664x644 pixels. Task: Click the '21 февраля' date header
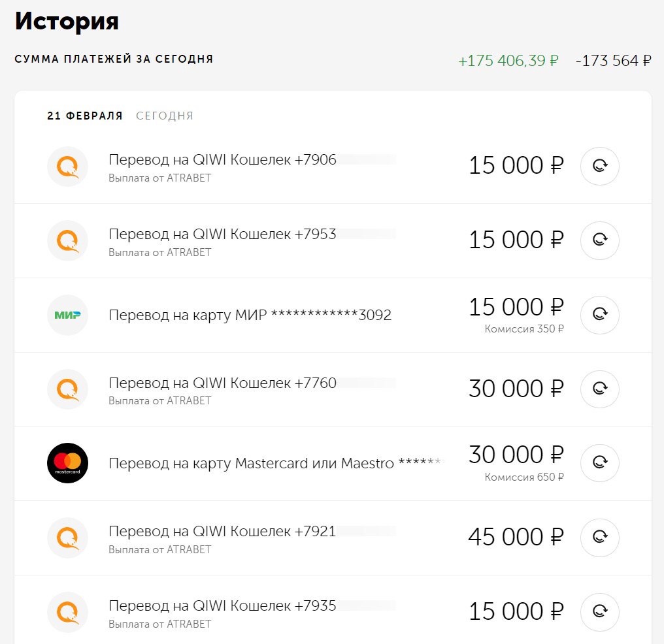point(85,116)
